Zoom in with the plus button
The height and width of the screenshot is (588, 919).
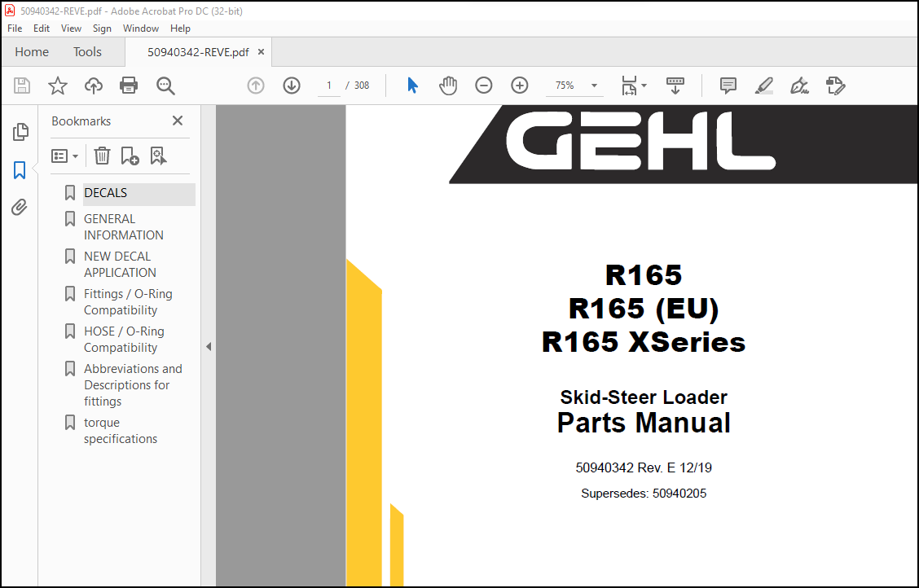pos(519,86)
